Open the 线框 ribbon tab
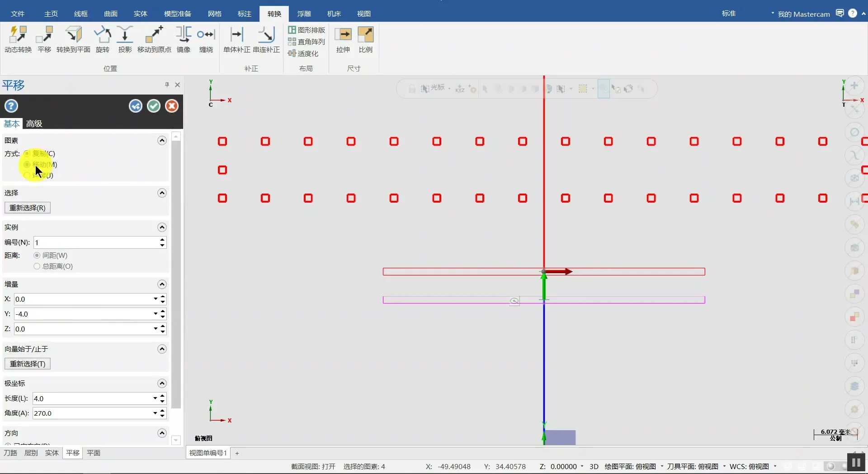868x474 pixels. tap(81, 14)
